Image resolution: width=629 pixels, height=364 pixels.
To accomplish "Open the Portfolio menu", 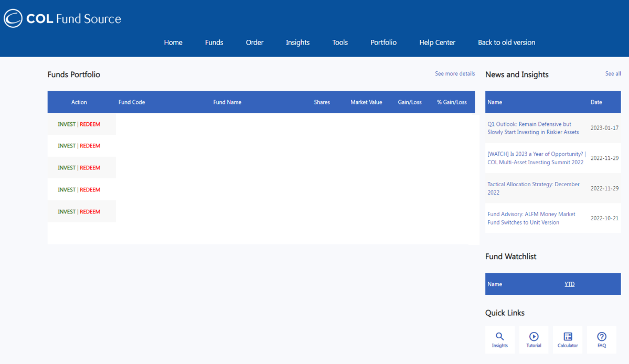I will [383, 42].
